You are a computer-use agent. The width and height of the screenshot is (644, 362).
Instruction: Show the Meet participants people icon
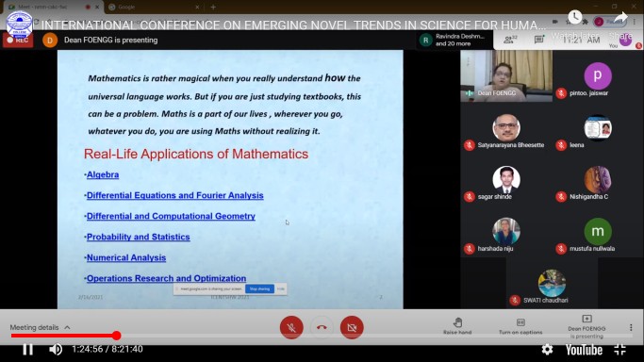509,40
